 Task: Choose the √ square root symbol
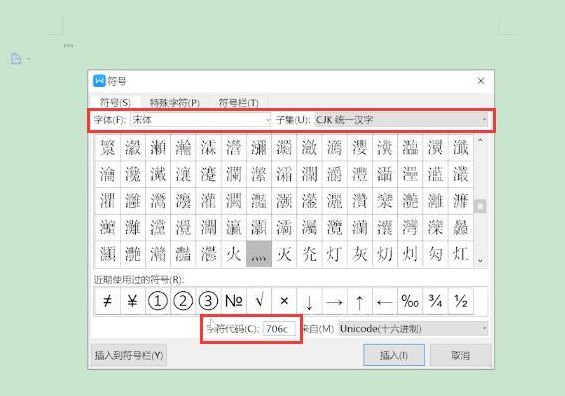coord(259,301)
